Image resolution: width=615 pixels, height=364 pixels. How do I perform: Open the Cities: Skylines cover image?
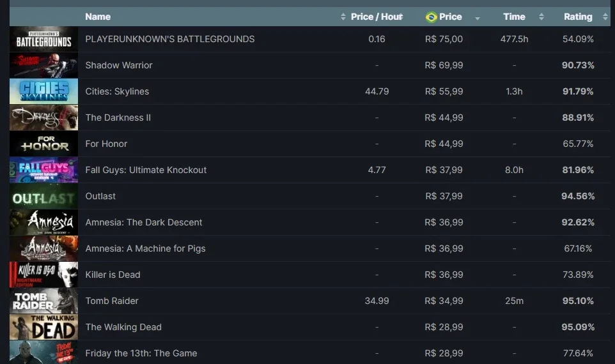43,91
